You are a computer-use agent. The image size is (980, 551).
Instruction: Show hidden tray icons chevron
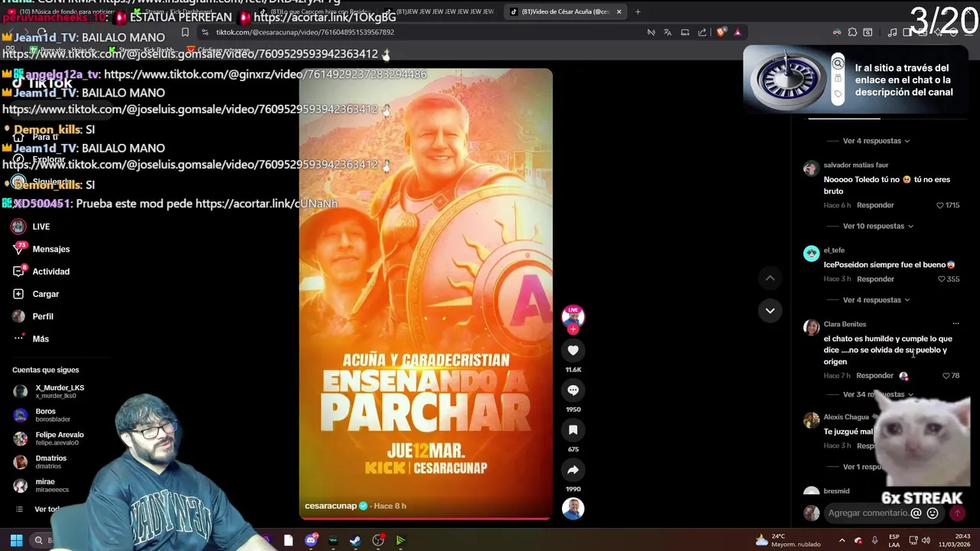coord(841,540)
